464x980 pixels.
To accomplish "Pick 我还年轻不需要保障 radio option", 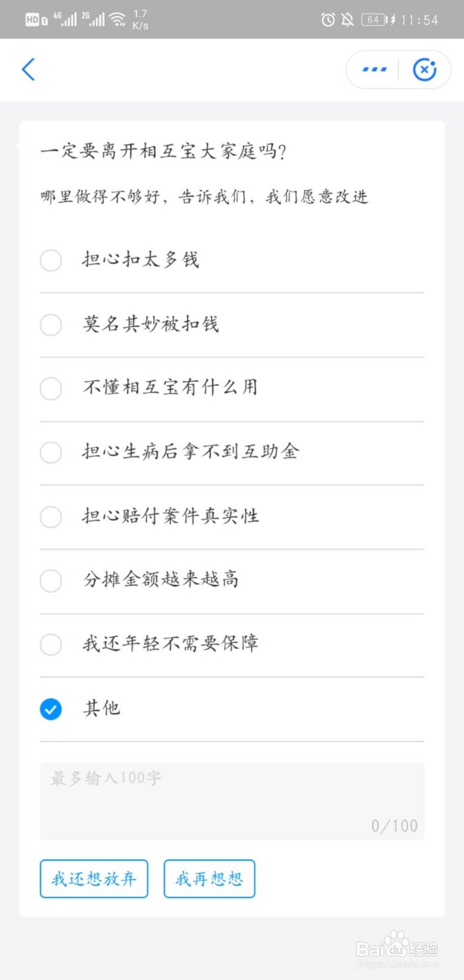I will point(51,644).
